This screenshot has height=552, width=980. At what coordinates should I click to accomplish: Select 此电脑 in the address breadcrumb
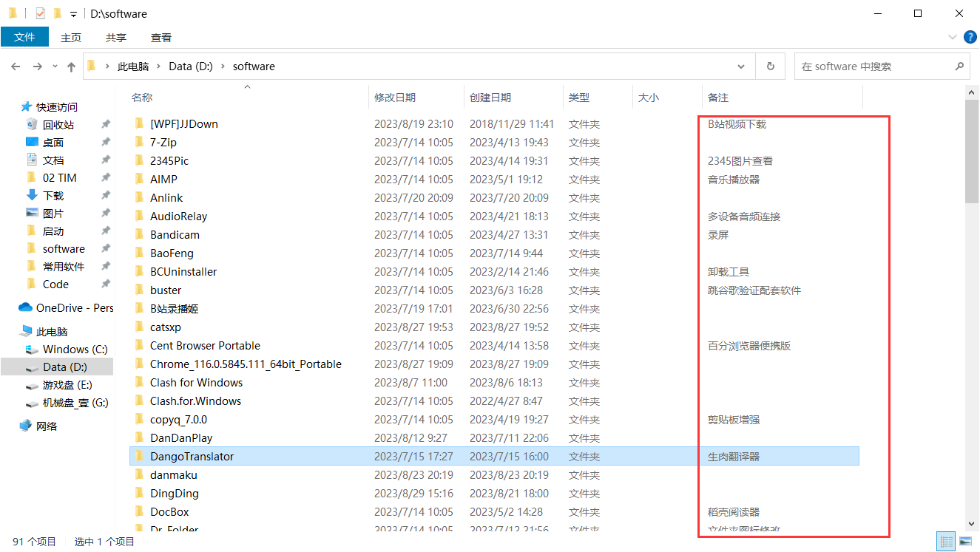pos(133,67)
